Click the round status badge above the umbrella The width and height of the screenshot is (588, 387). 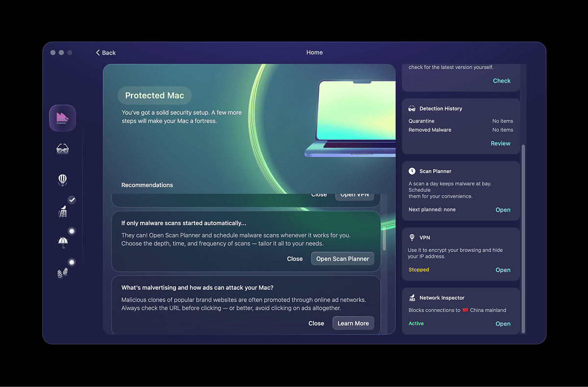(x=72, y=231)
